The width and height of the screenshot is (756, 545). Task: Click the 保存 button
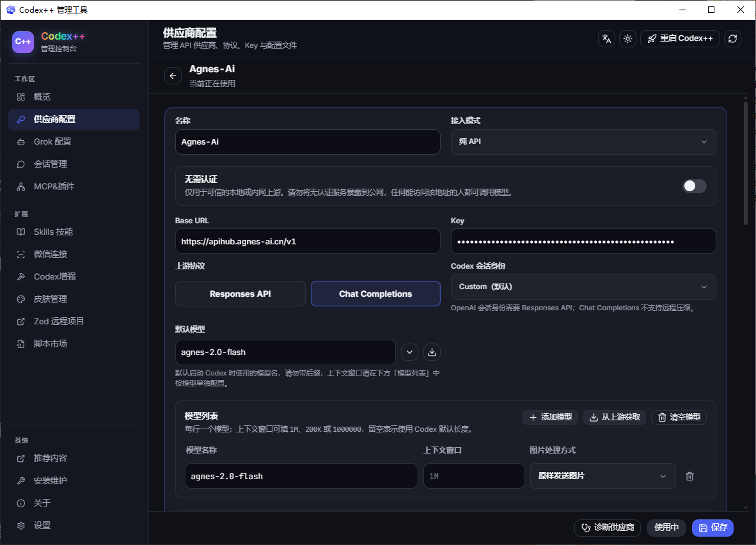pyautogui.click(x=713, y=528)
